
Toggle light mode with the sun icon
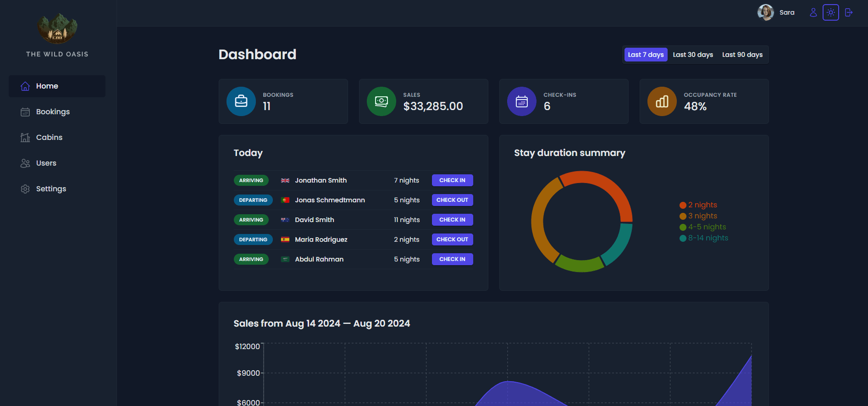(x=830, y=12)
